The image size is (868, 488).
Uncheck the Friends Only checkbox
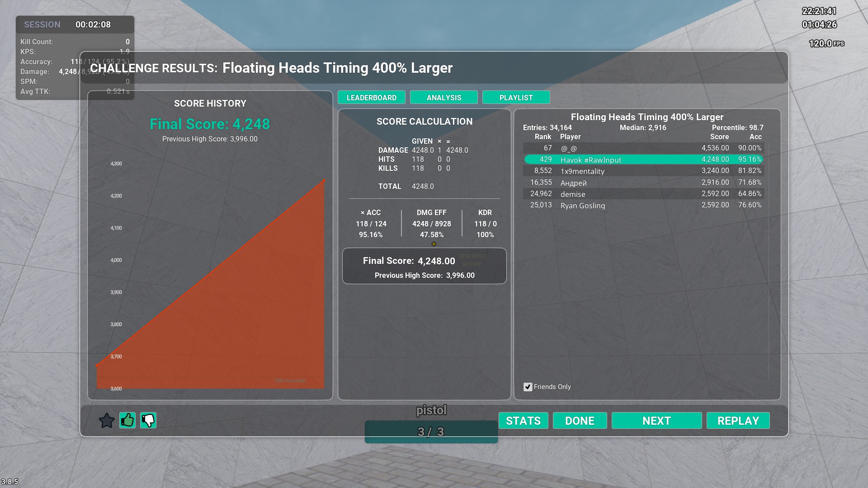pyautogui.click(x=528, y=387)
